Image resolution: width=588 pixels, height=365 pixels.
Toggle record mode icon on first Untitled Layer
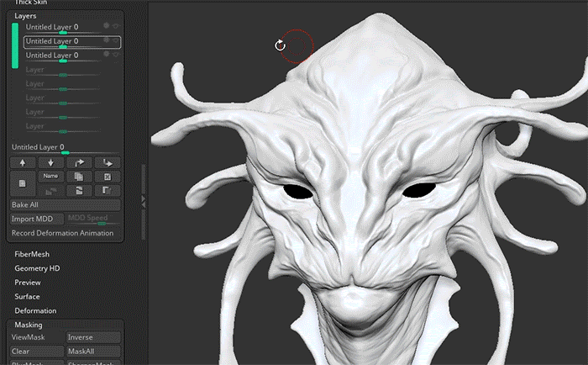pyautogui.click(x=107, y=25)
